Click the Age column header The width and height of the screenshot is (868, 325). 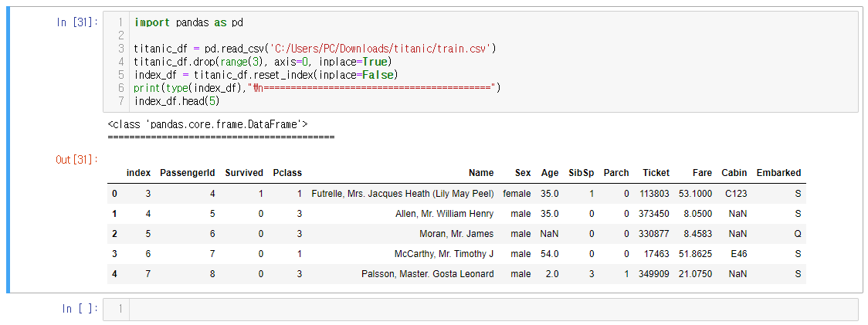(x=550, y=173)
